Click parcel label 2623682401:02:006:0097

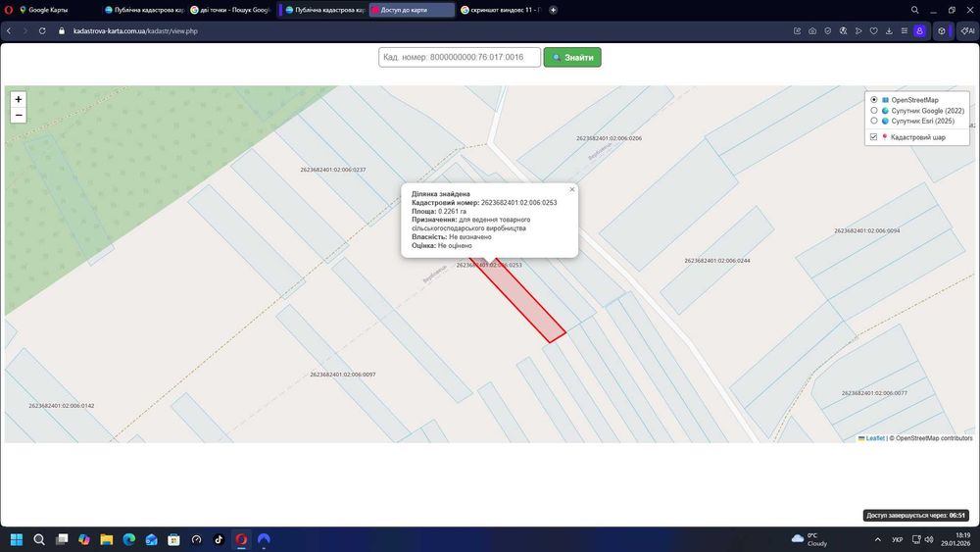pyautogui.click(x=342, y=375)
